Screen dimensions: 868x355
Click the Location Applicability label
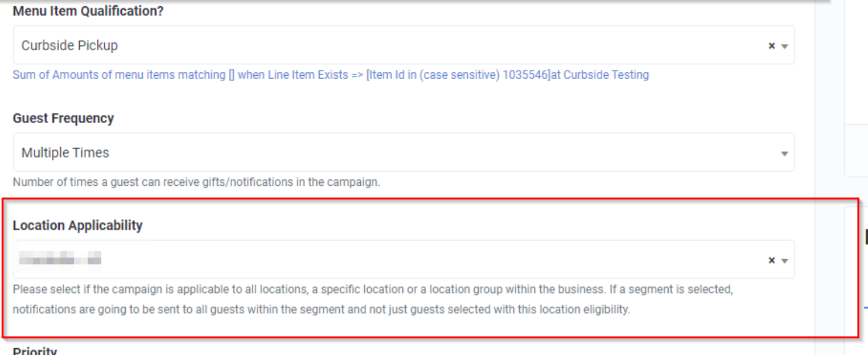tap(77, 225)
